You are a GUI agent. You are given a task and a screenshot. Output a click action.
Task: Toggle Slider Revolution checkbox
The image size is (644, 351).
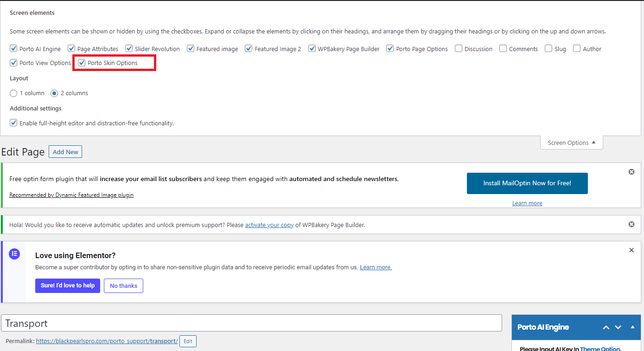coord(129,48)
